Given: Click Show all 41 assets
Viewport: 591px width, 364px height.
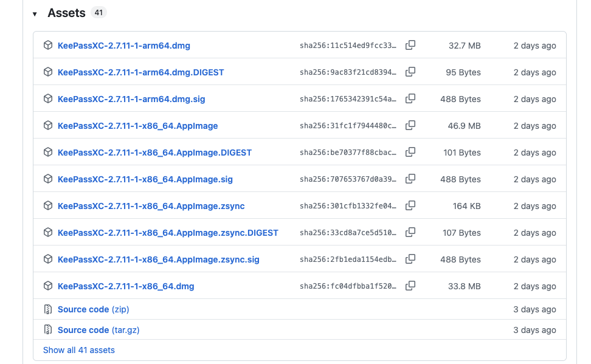Looking at the screenshot, I should click(x=78, y=350).
